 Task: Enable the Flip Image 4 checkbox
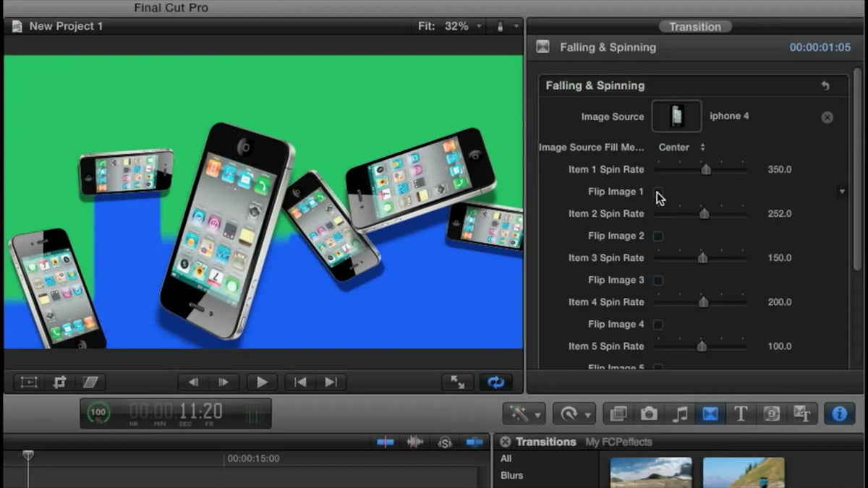coord(658,324)
